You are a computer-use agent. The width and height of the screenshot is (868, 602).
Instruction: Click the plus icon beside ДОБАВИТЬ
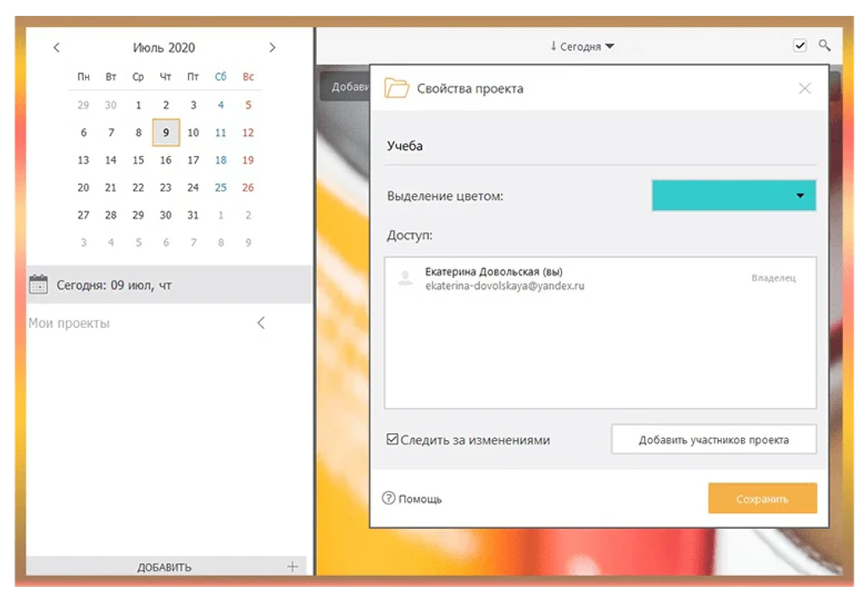click(292, 566)
